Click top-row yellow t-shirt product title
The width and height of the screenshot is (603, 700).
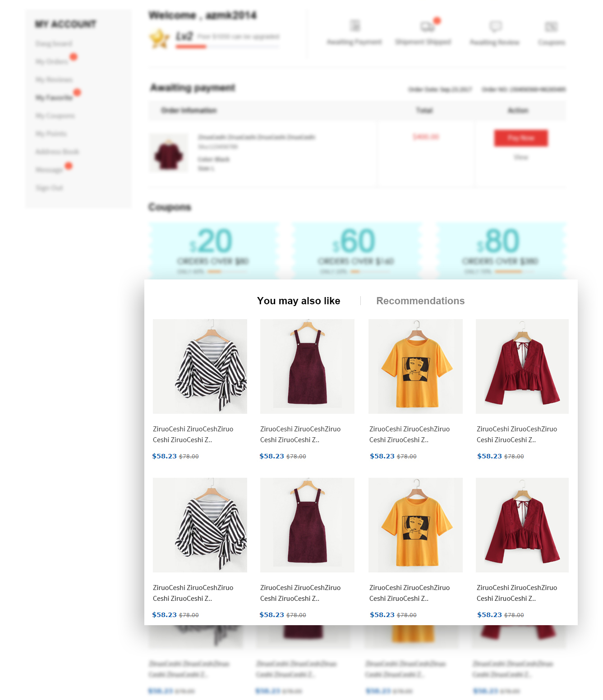pos(410,435)
